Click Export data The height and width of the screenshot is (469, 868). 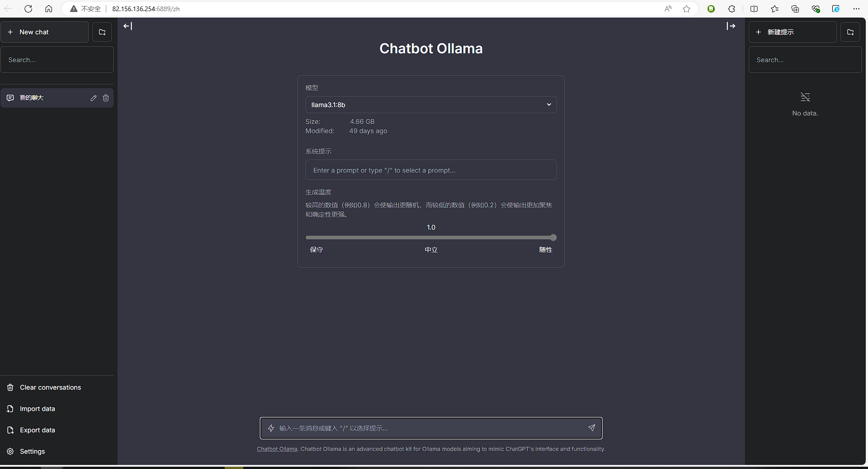tap(57, 430)
